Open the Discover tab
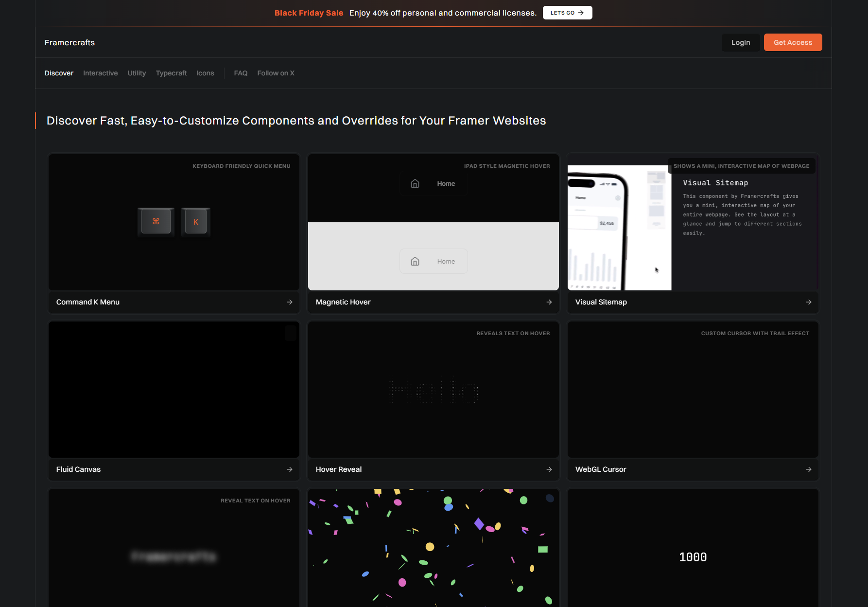868x607 pixels. tap(59, 73)
